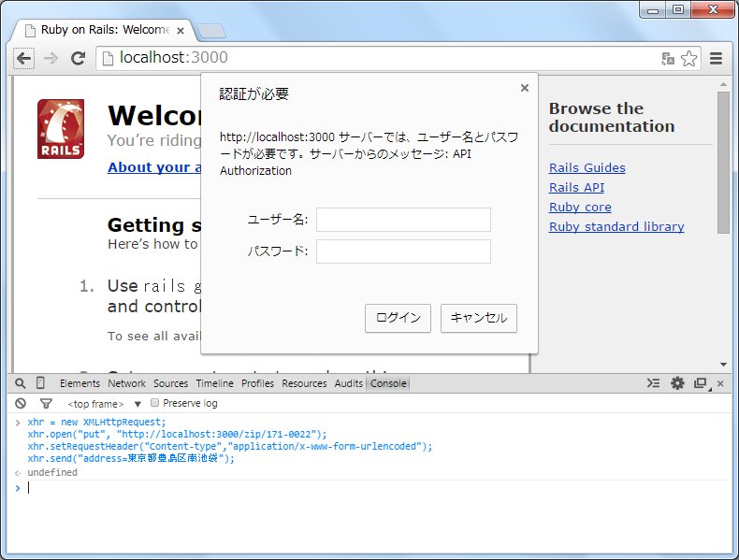Open the Rails API link
This screenshot has height=560, width=739.
click(576, 188)
